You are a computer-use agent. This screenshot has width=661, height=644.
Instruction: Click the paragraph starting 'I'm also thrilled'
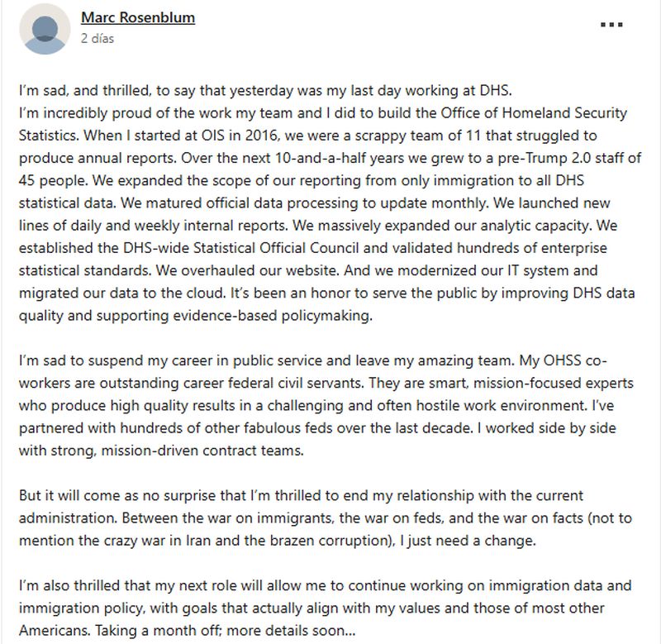point(325,608)
